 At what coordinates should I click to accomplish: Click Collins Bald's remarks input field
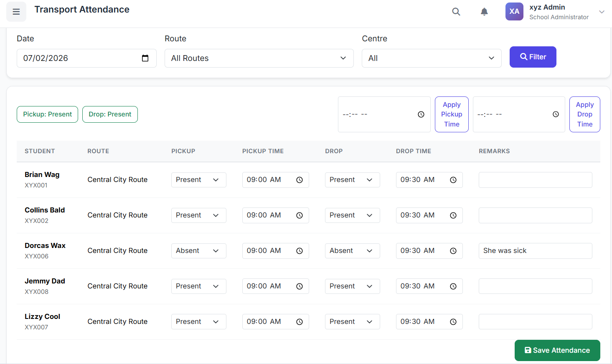[x=535, y=215]
